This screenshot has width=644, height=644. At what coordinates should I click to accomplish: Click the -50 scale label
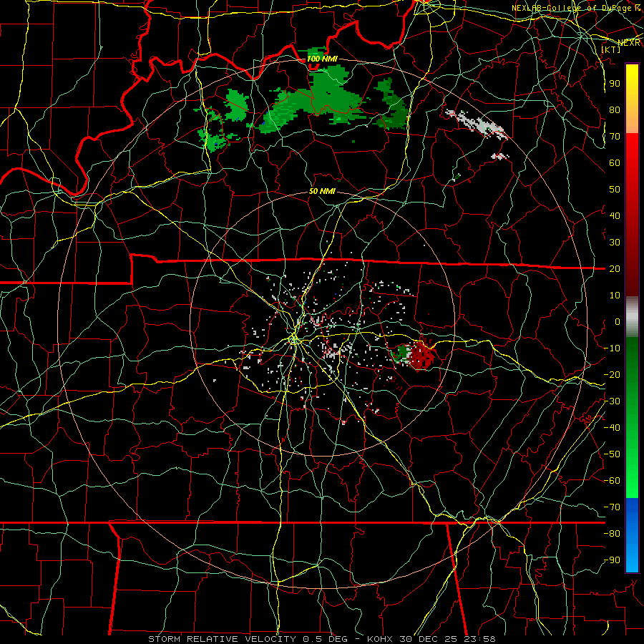click(x=612, y=454)
